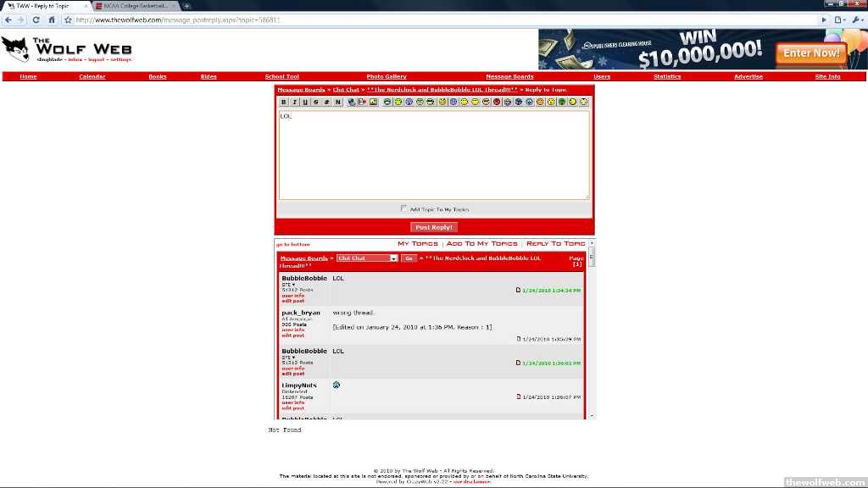The width and height of the screenshot is (868, 488).
Task: Click the thread preview vertical scrollbar
Action: (x=592, y=330)
